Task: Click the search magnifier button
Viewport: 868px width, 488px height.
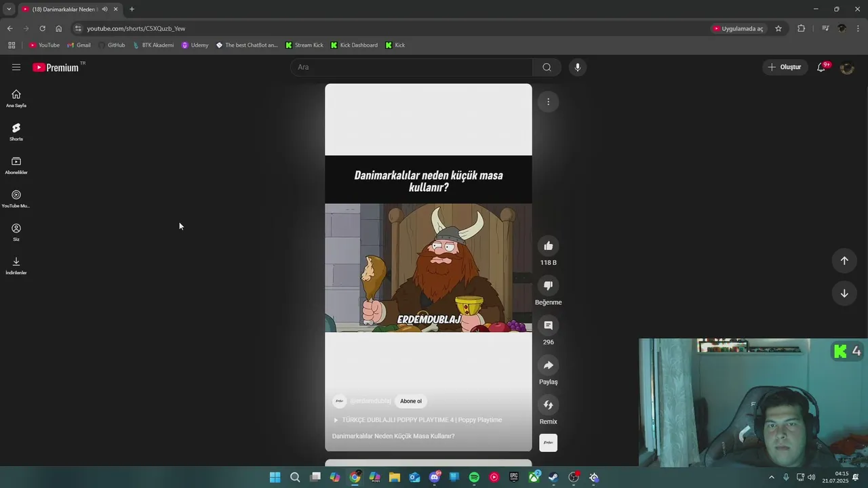Action: coord(547,67)
